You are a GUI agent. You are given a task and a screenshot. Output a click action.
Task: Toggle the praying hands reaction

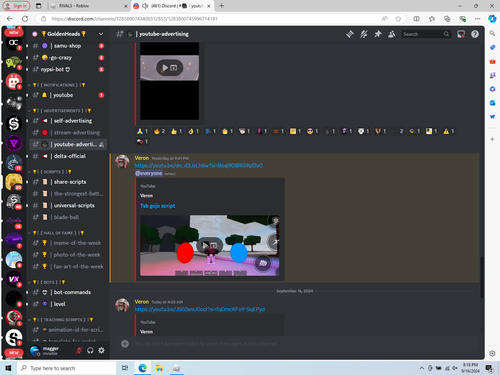[x=142, y=131]
